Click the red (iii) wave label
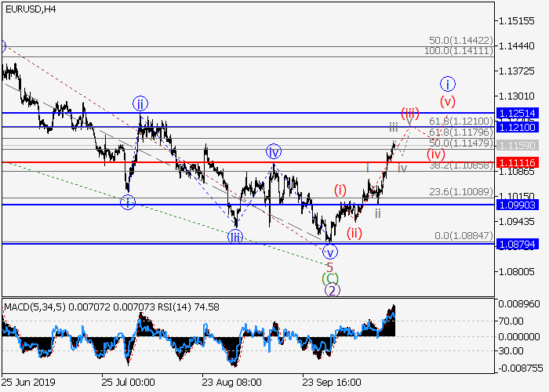 pyautogui.click(x=409, y=112)
